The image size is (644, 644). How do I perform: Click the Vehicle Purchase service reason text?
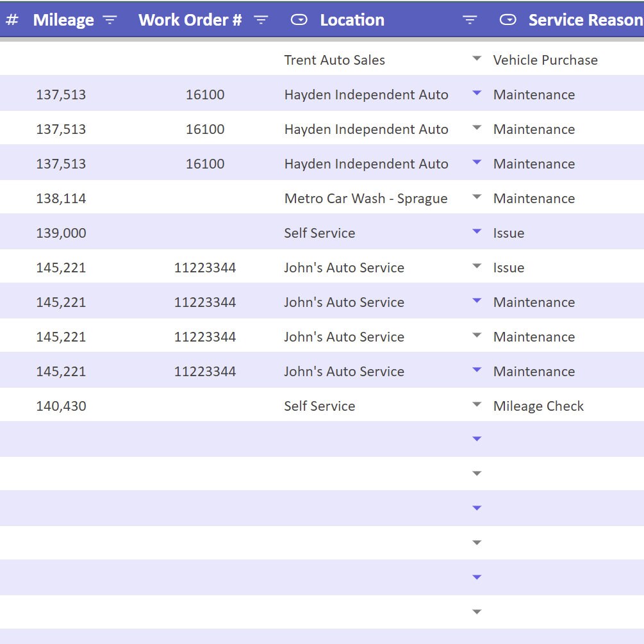545,60
